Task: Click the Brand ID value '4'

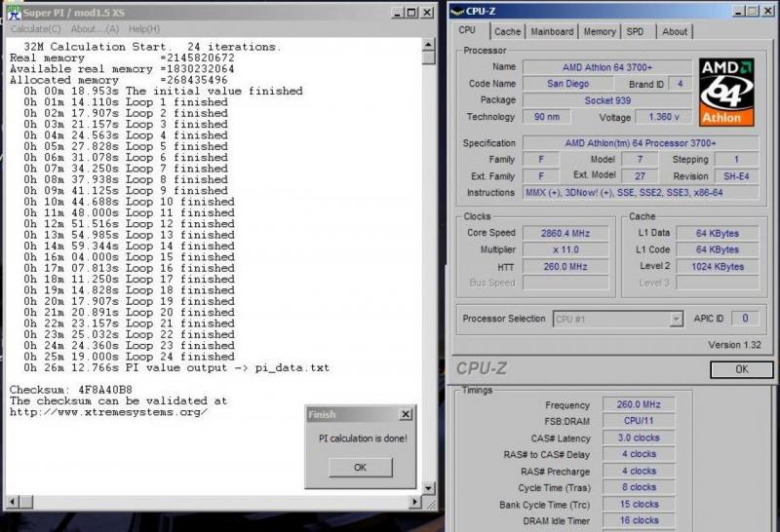Action: (680, 84)
